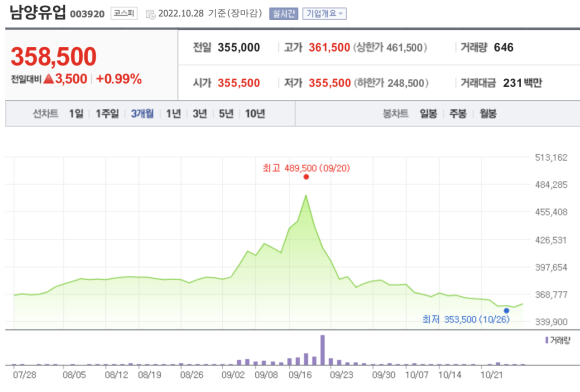Screen dimensions: 580x392
Task: Click the stock code 003920
Action: (87, 14)
